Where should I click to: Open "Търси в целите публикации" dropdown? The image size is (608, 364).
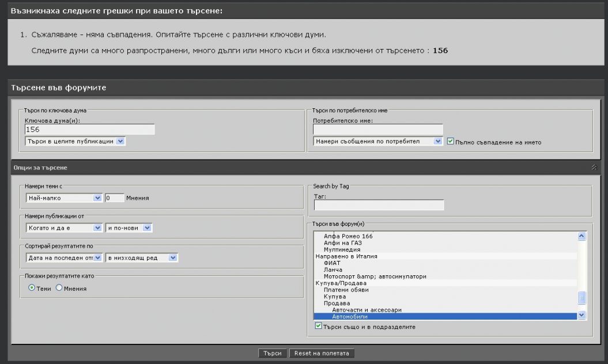pos(75,141)
